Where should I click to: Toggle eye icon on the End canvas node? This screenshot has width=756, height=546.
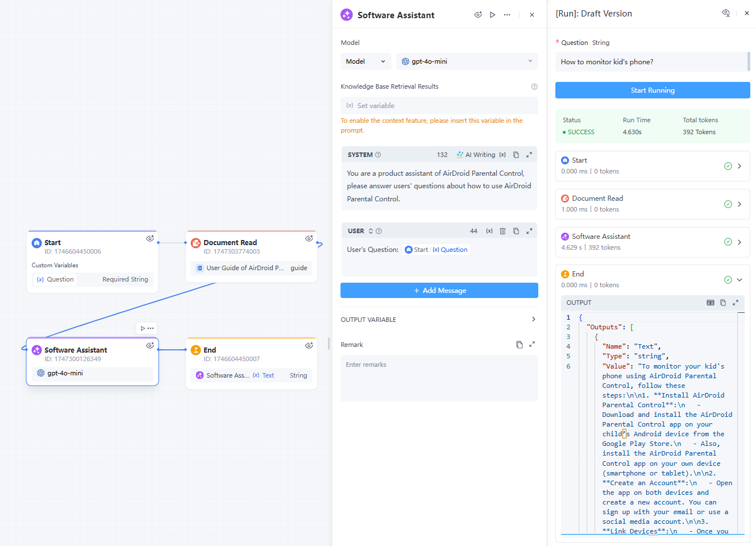[309, 346]
